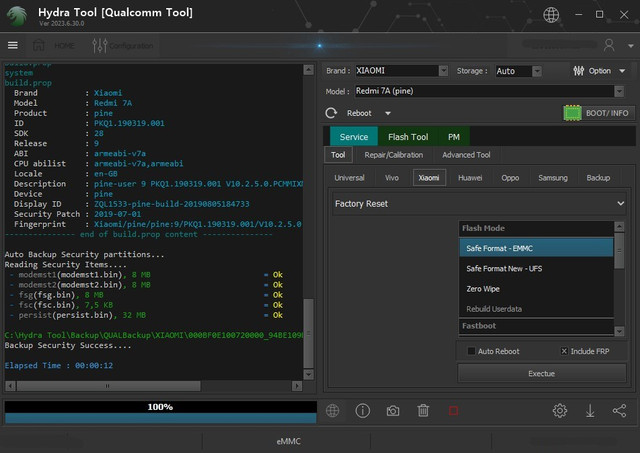This screenshot has width=640, height=453.
Task: Switch to Service tab
Action: [353, 137]
